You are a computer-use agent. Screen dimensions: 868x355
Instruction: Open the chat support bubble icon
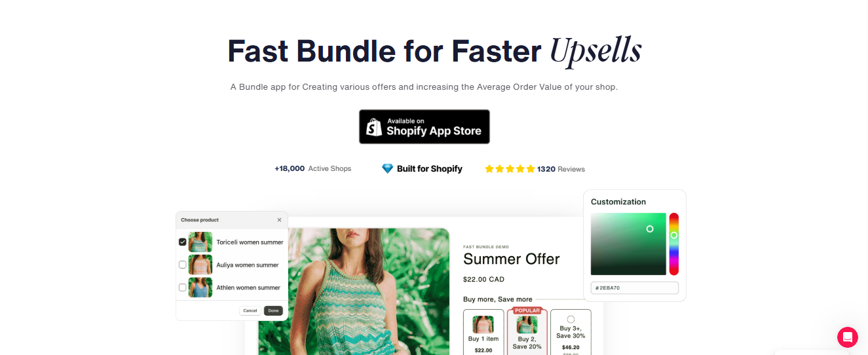click(847, 337)
